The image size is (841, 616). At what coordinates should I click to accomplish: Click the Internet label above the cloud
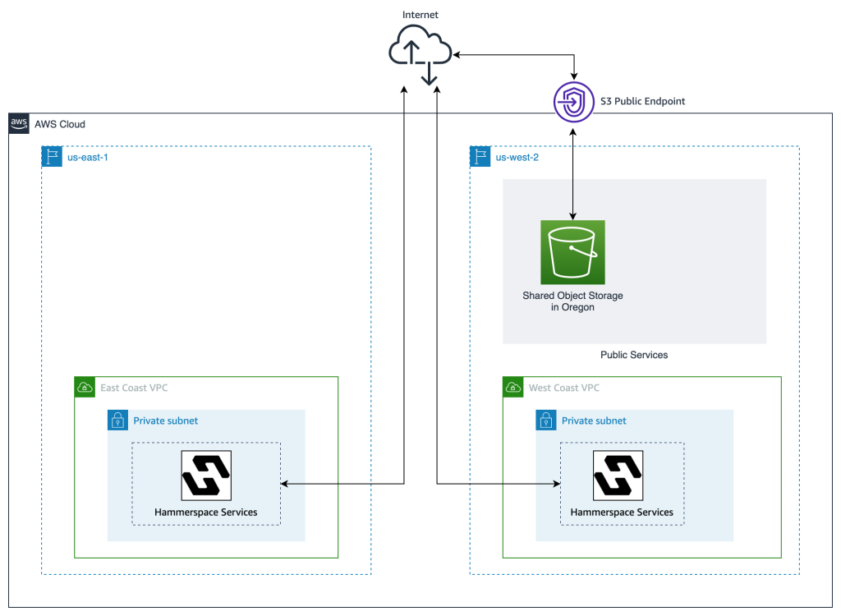[420, 14]
